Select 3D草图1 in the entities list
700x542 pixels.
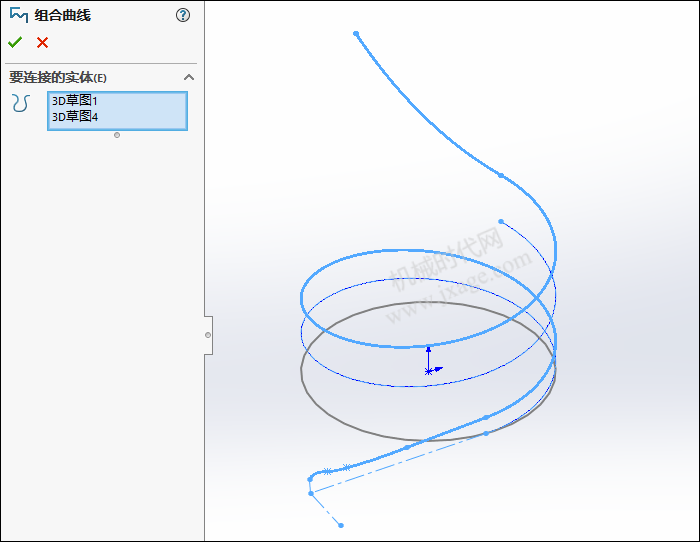74,101
